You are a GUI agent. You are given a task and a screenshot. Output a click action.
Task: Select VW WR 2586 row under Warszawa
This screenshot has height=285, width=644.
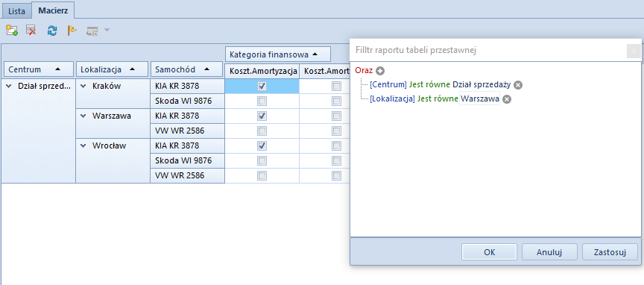pyautogui.click(x=187, y=131)
